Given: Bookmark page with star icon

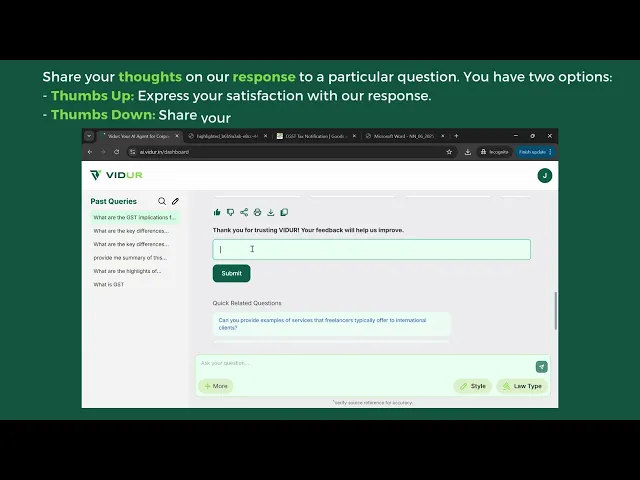Looking at the screenshot, I should click(x=449, y=152).
